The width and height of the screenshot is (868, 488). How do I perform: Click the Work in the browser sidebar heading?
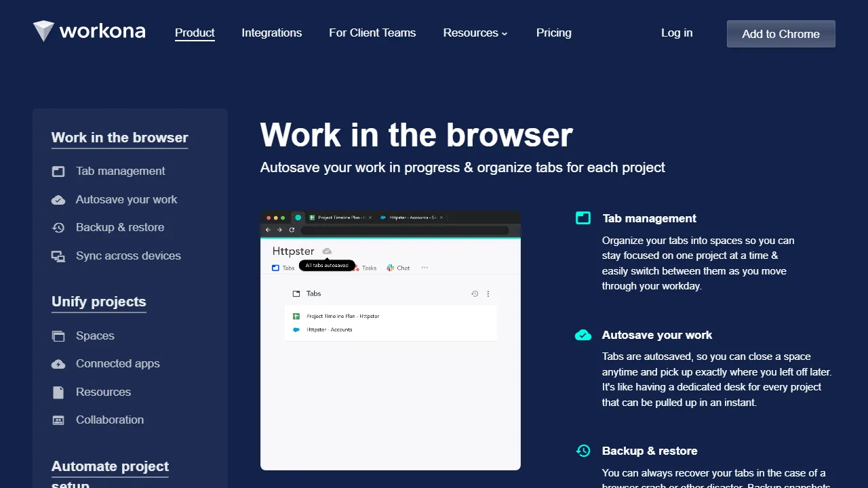click(x=120, y=138)
